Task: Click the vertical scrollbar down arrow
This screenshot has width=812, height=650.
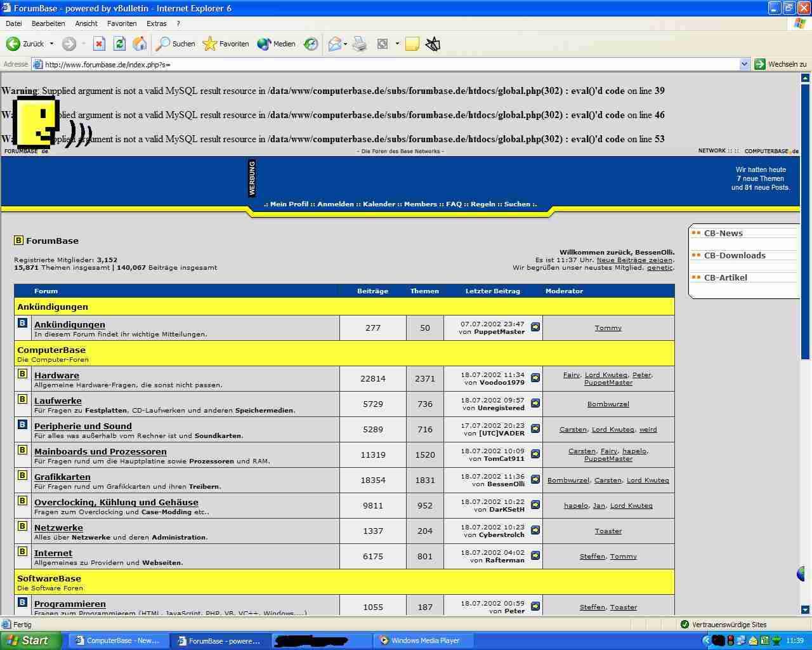Action: pos(805,610)
